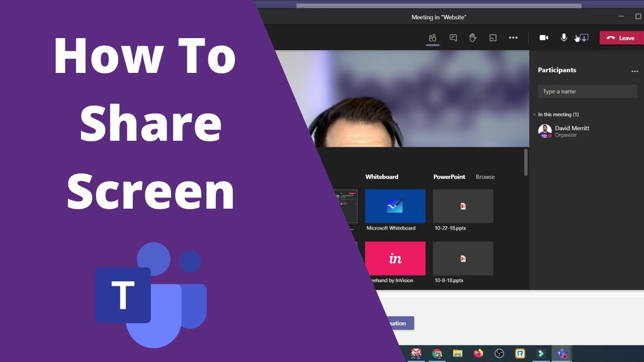Click the rooms icon next to Raise hand
This screenshot has height=362, width=644.
click(x=493, y=38)
